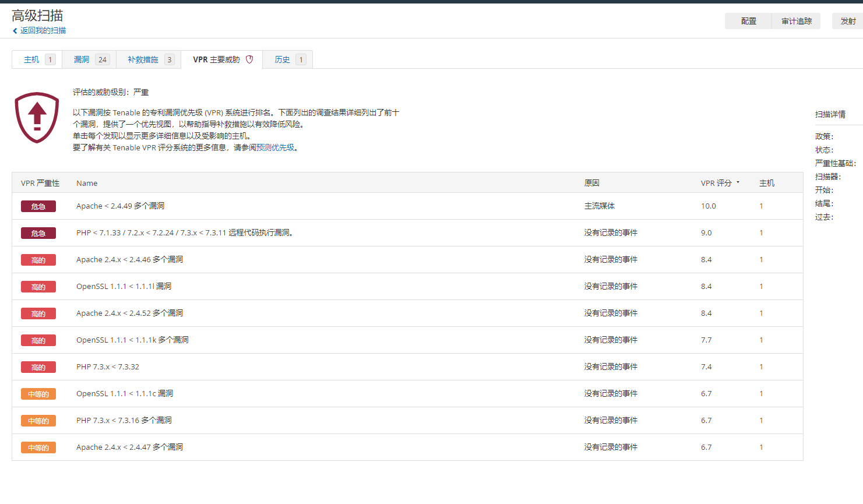Click the VPR score 7.7 cell
This screenshot has width=863, height=504.
[x=706, y=340]
